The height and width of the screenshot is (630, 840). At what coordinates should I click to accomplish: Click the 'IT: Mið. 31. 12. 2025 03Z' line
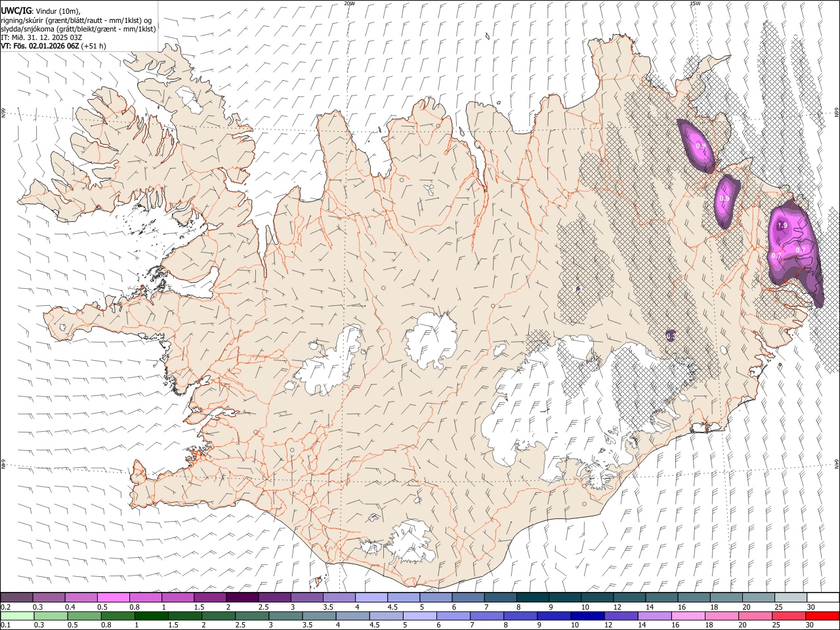click(41, 37)
